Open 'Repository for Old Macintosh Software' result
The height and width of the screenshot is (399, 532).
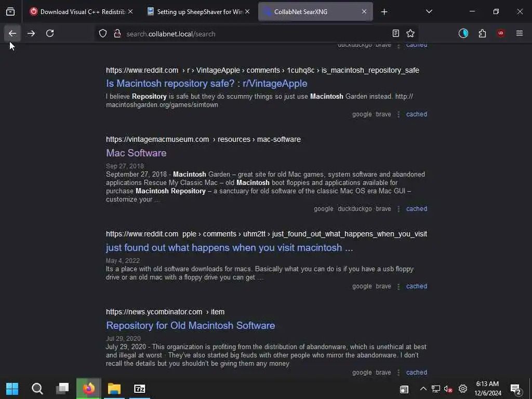(190, 325)
